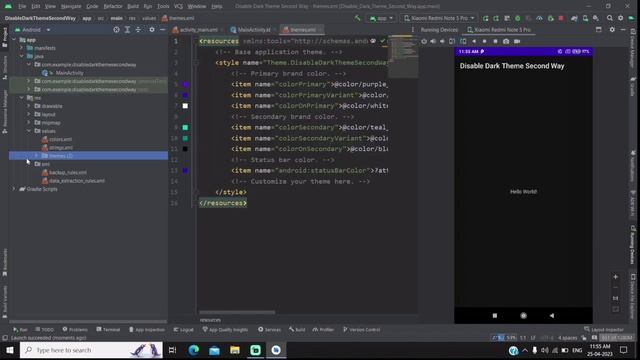Expand the layout folder
640x360 pixels.
(x=29, y=114)
